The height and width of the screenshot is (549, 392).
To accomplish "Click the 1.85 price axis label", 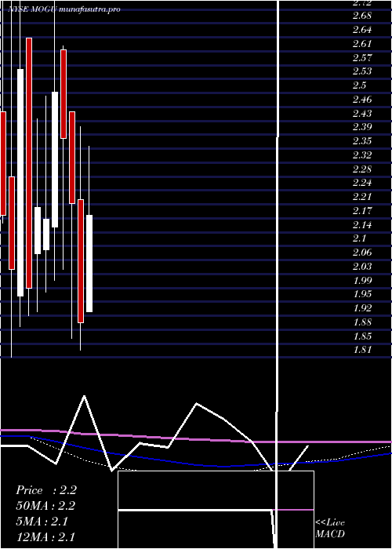I will 362,336.
